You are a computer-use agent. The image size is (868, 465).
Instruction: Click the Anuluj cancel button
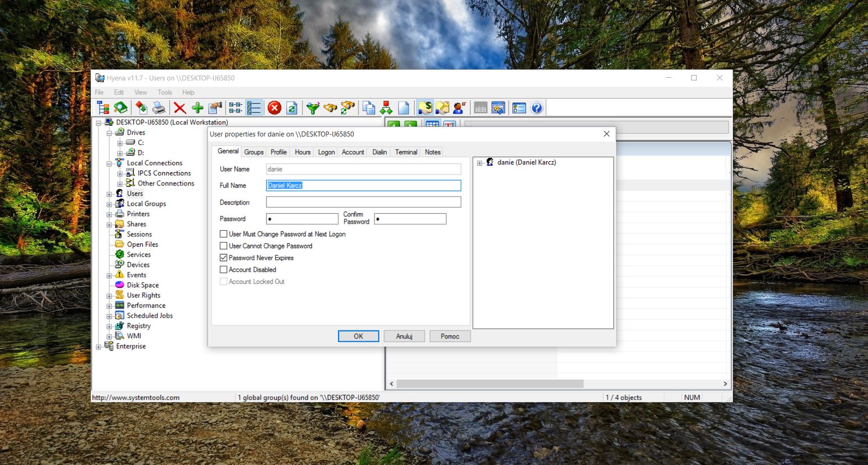(404, 336)
